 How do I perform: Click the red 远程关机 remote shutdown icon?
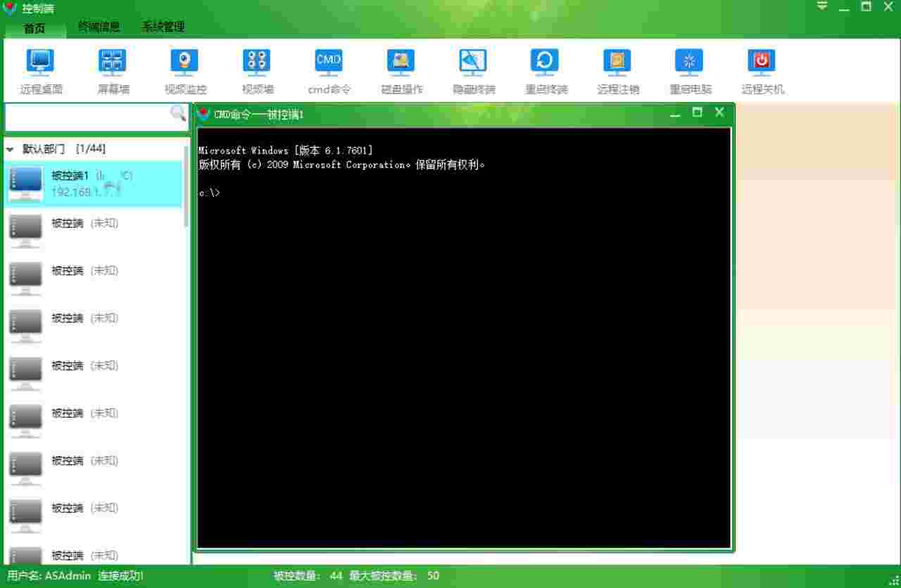pyautogui.click(x=762, y=61)
